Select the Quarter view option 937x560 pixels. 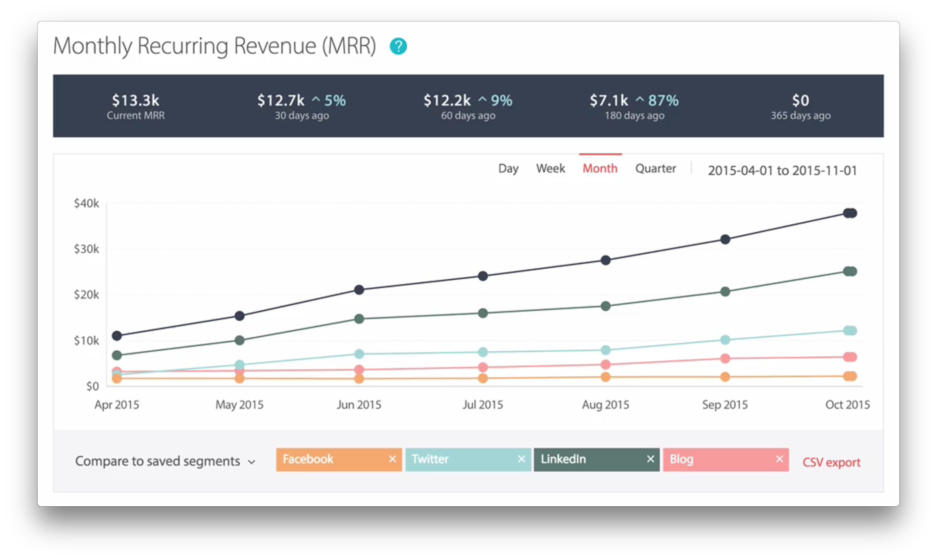(x=655, y=168)
